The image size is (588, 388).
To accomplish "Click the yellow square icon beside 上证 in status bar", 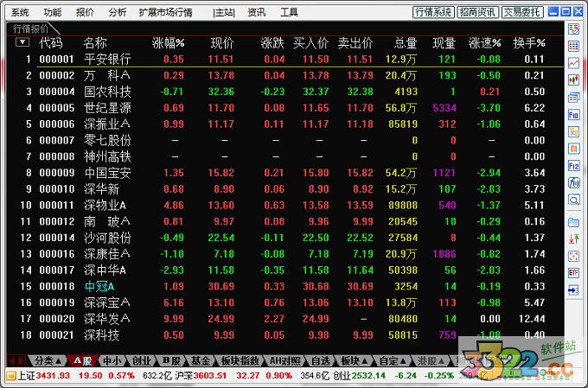I will click(11, 375).
